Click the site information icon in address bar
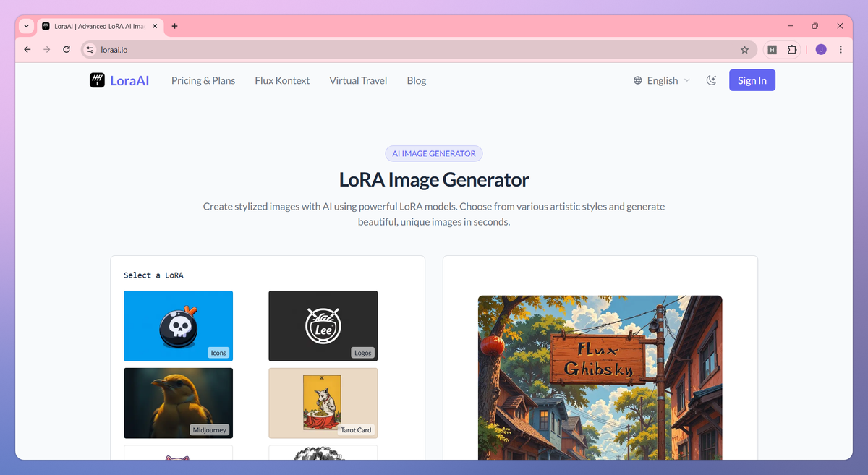Screen dimensions: 868x475 pos(90,50)
